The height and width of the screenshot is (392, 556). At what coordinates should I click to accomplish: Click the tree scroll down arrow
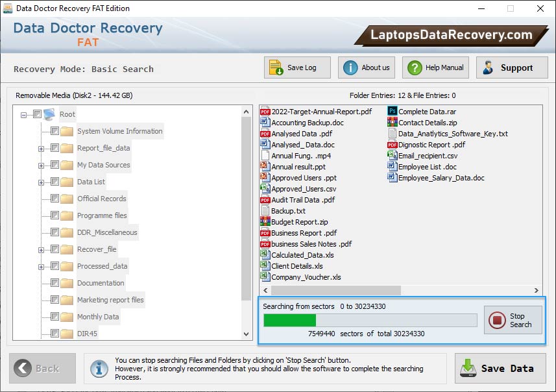pos(246,334)
